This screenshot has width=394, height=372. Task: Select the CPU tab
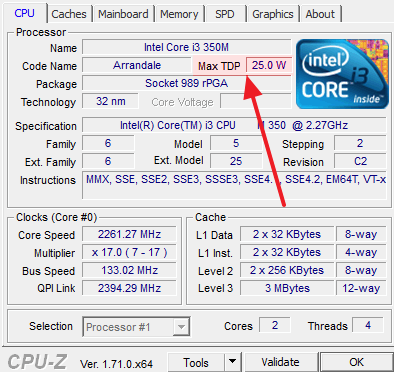click(x=24, y=13)
